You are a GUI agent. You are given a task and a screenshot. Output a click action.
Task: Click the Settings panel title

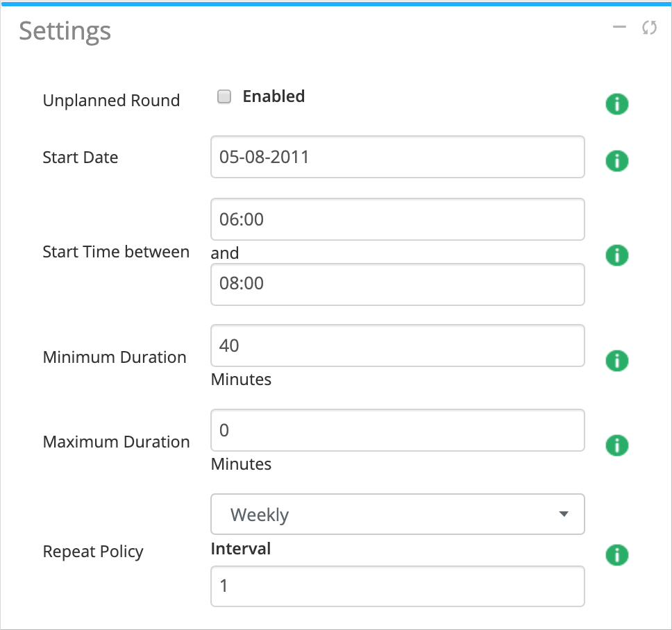(x=65, y=31)
